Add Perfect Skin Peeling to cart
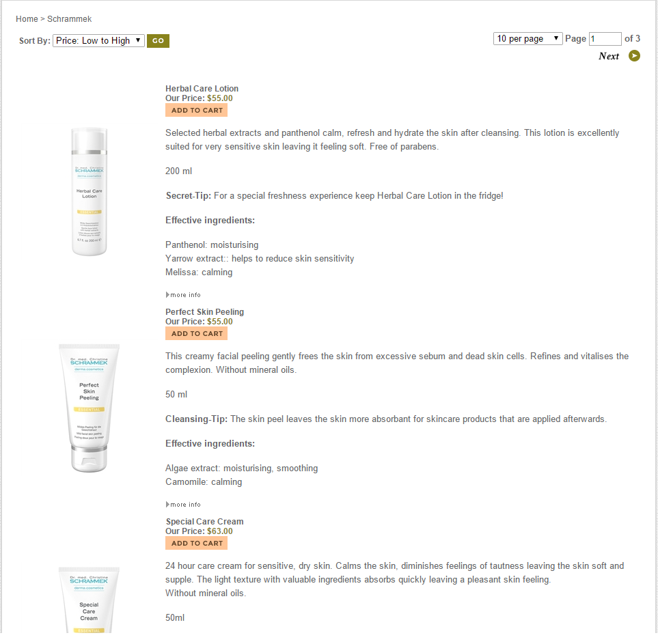This screenshot has width=658, height=644. point(196,333)
